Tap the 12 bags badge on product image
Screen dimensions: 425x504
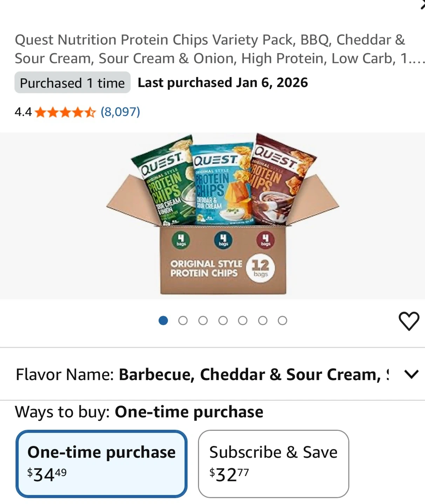tap(260, 268)
